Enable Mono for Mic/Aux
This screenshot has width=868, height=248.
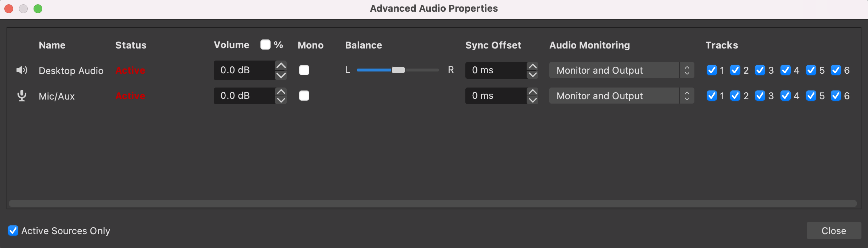304,96
